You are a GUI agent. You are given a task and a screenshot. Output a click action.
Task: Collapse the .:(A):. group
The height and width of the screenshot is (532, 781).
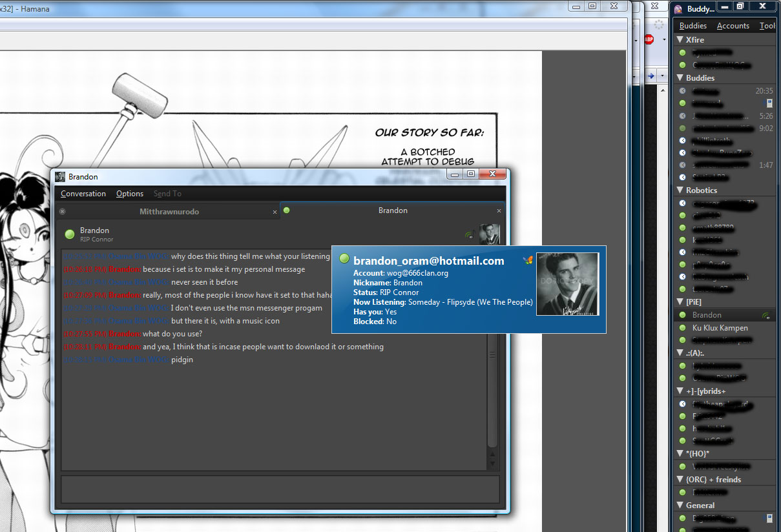680,353
